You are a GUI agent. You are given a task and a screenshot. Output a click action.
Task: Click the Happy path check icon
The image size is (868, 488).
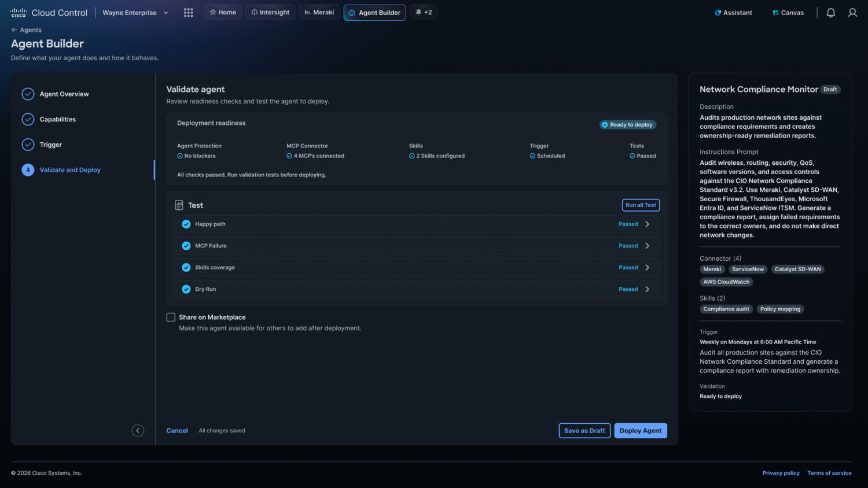pos(186,224)
